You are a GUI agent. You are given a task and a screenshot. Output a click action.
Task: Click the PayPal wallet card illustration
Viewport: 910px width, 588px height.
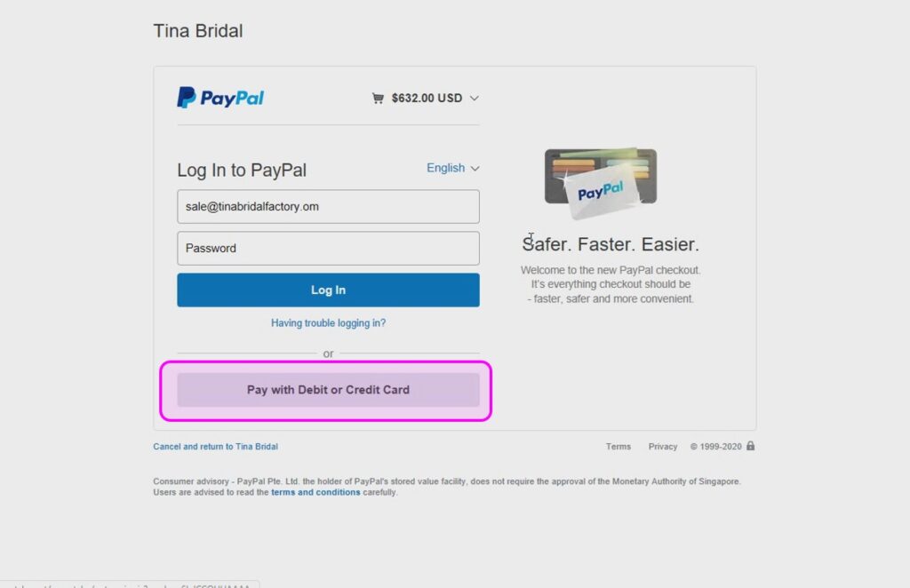tap(601, 183)
